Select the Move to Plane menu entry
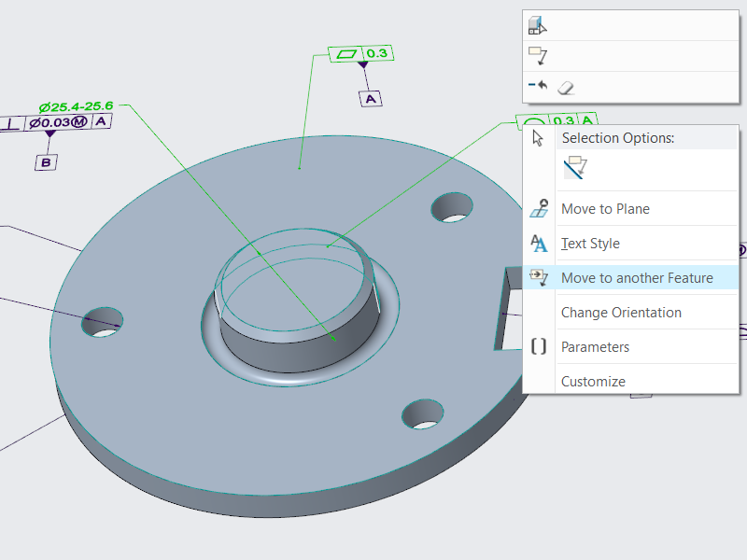The width and height of the screenshot is (747, 560). (x=605, y=209)
